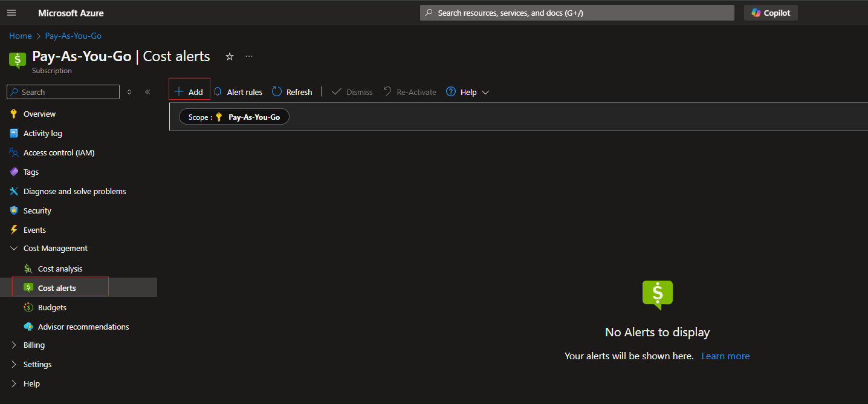Click the 'Your alerts will be shown here.' text

[x=629, y=356]
